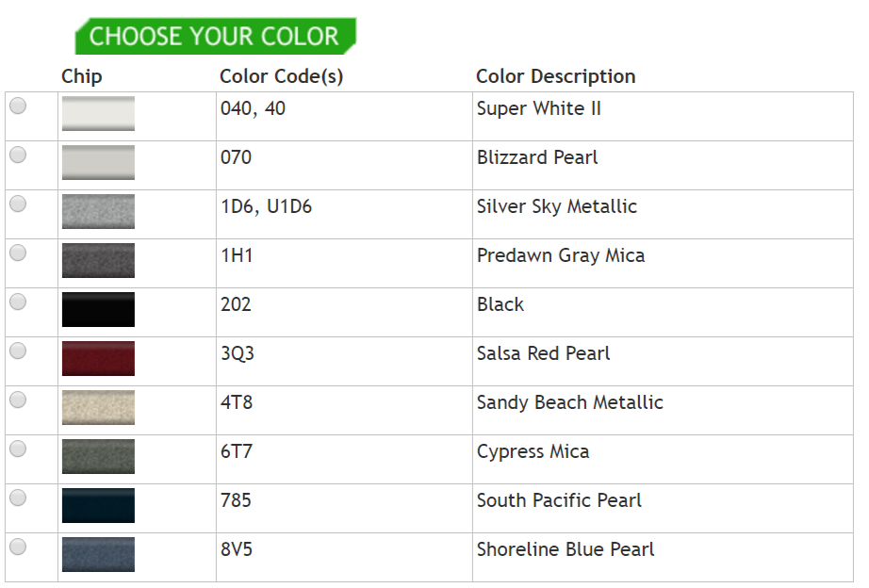This screenshot has height=588, width=869.
Task: Click the Black color chip
Action: click(x=98, y=309)
